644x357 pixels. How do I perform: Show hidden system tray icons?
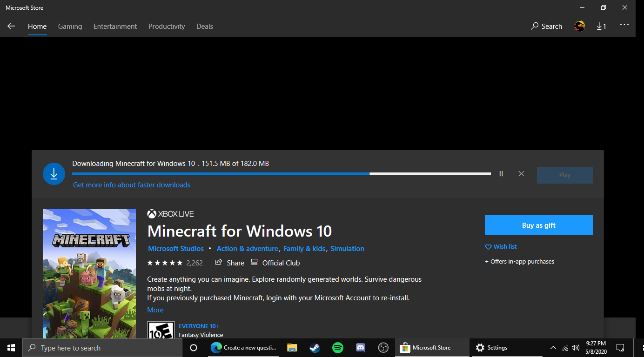[x=553, y=348]
